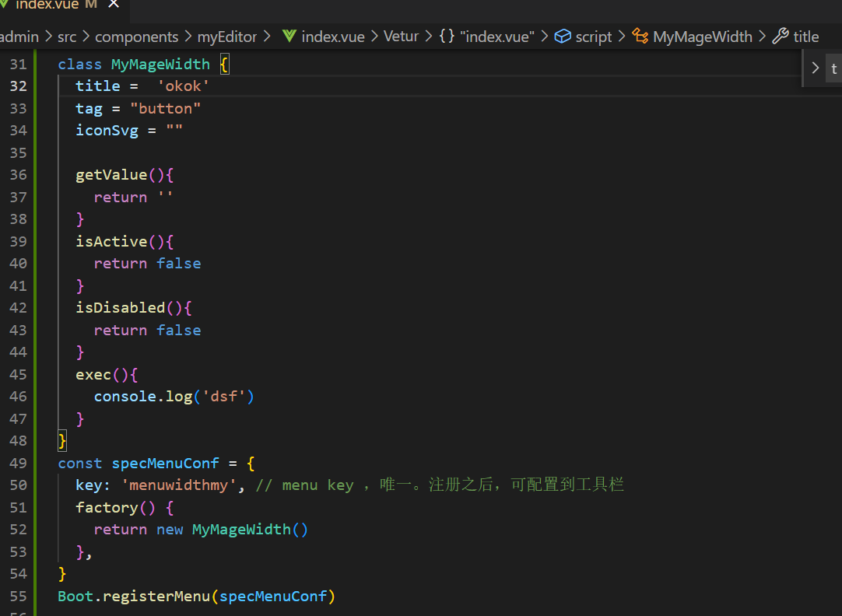Click Boot.registerMenu on line 55
Image resolution: width=842 pixels, height=616 pixels.
coord(134,596)
